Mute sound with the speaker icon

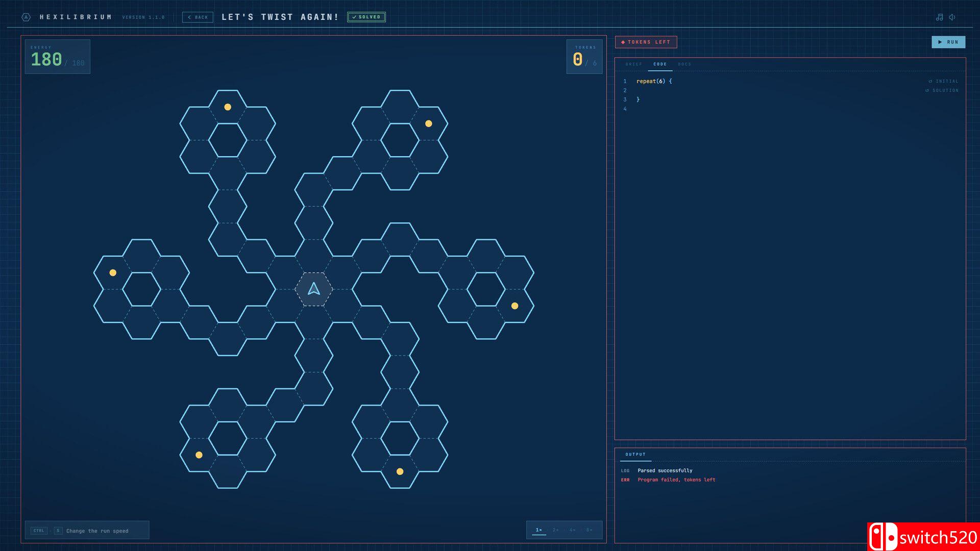952,17
